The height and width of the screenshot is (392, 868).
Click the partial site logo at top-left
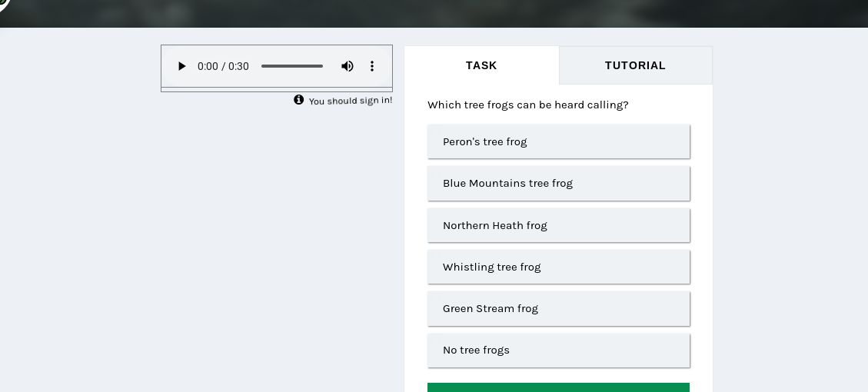pos(4,4)
